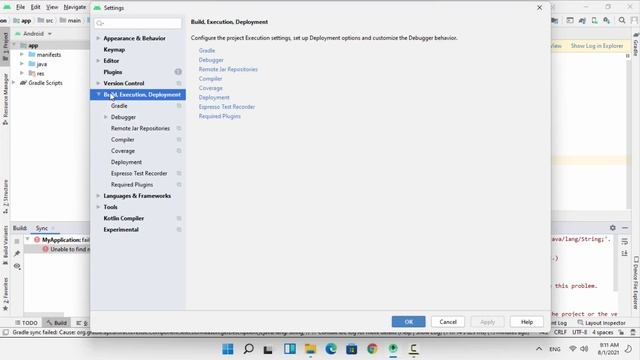Open the TODO tool window tab
The height and width of the screenshot is (360, 640).
pyautogui.click(x=26, y=323)
